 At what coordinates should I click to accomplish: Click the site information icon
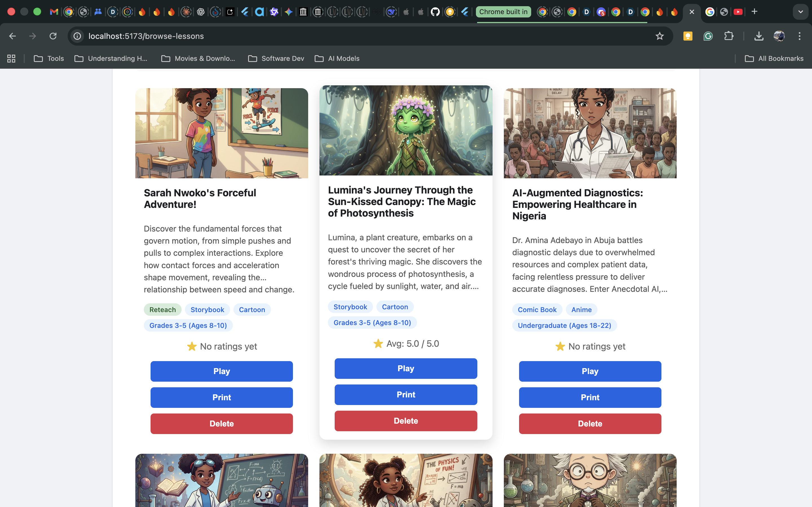click(78, 36)
